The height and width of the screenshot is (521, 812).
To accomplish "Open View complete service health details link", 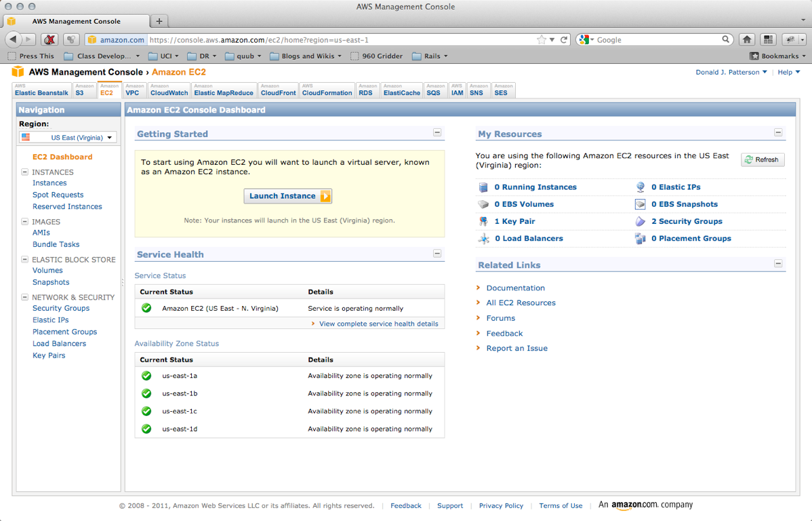I will (378, 324).
